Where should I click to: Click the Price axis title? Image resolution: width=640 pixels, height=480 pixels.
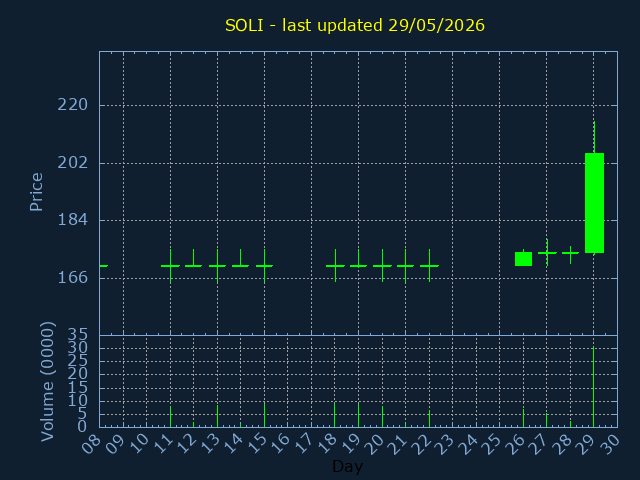point(36,192)
